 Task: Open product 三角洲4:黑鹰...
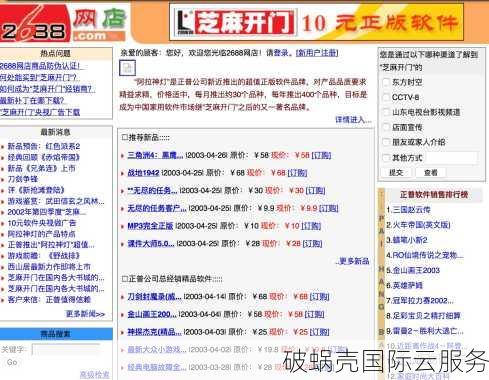tap(155, 155)
